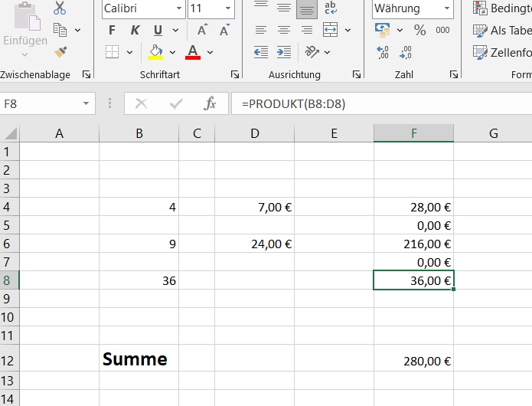Open Währung number format dropdown
Screen dimensions: 532x406
pos(447,8)
